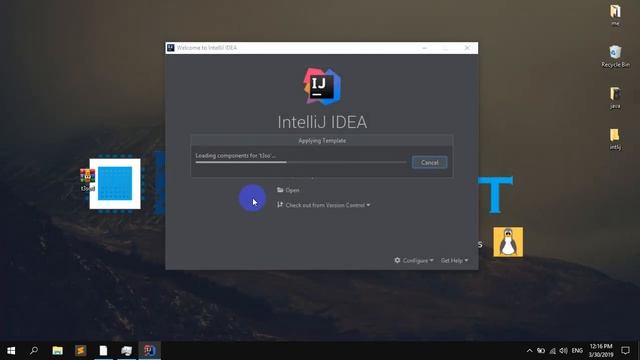Open an existing project via Open
This screenshot has height=360, width=640.
(288, 190)
